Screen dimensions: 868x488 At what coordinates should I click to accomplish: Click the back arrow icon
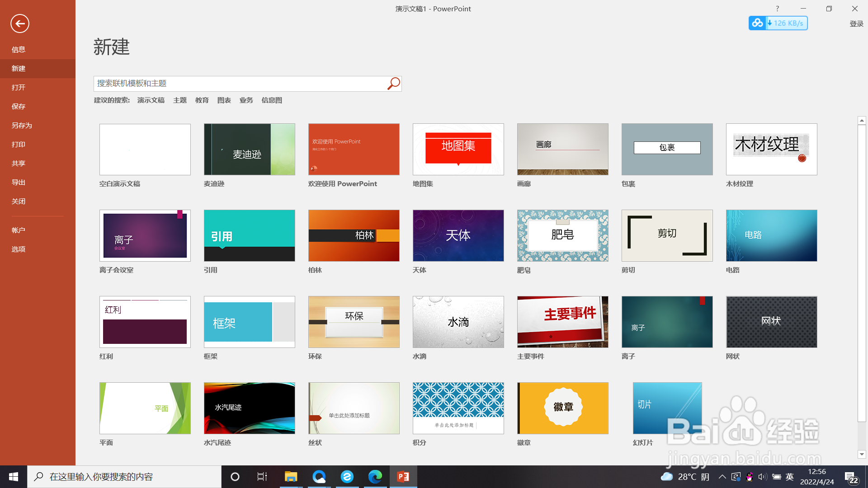click(20, 23)
